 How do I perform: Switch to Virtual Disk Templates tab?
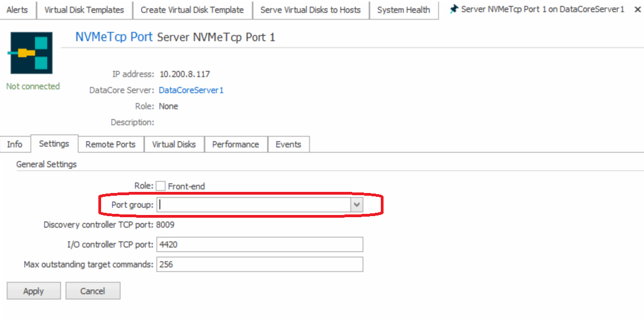84,10
